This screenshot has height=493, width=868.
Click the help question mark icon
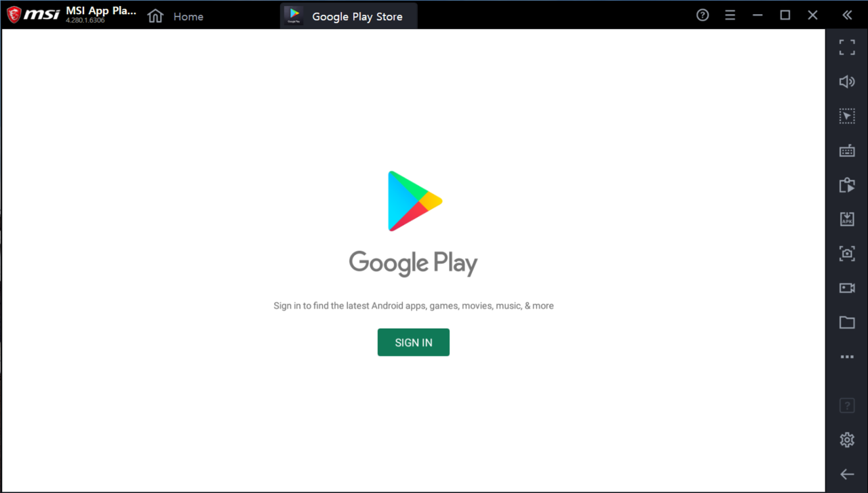(x=703, y=15)
